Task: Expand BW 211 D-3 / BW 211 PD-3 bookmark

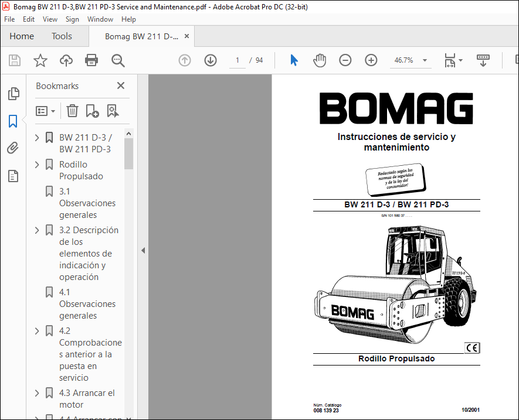Action: 37,138
